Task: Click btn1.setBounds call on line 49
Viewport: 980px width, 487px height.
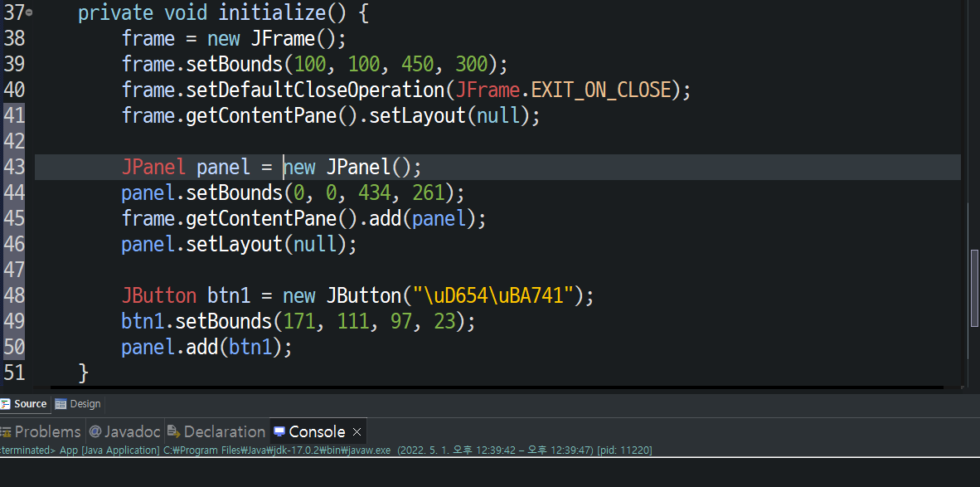Action: pos(298,322)
